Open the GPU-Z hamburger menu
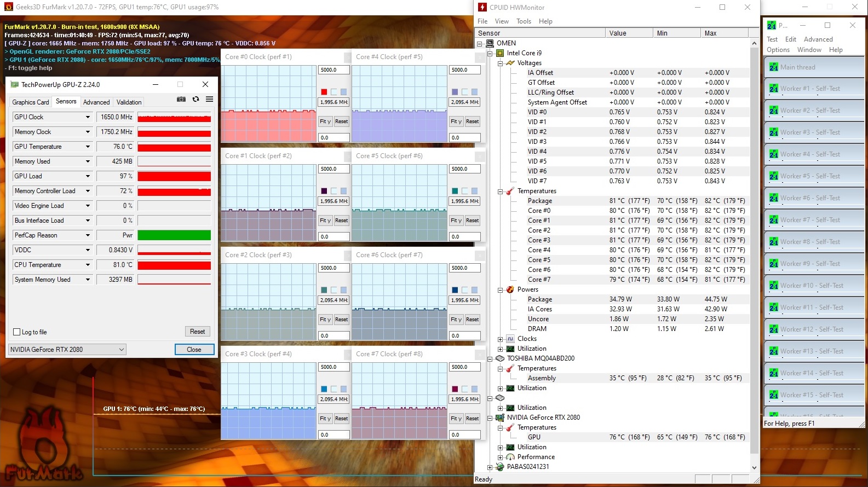868x487 pixels. [x=209, y=99]
